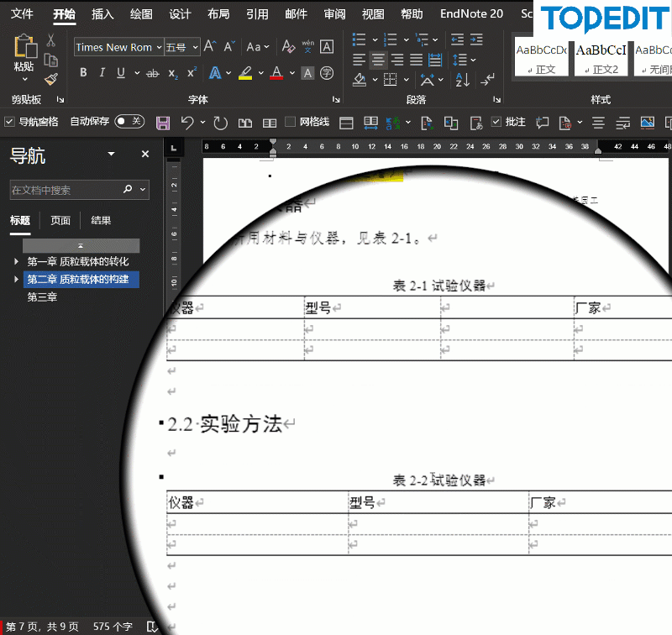Open the EndNote 20 tab
The width and height of the screenshot is (672, 635).
pos(471,13)
